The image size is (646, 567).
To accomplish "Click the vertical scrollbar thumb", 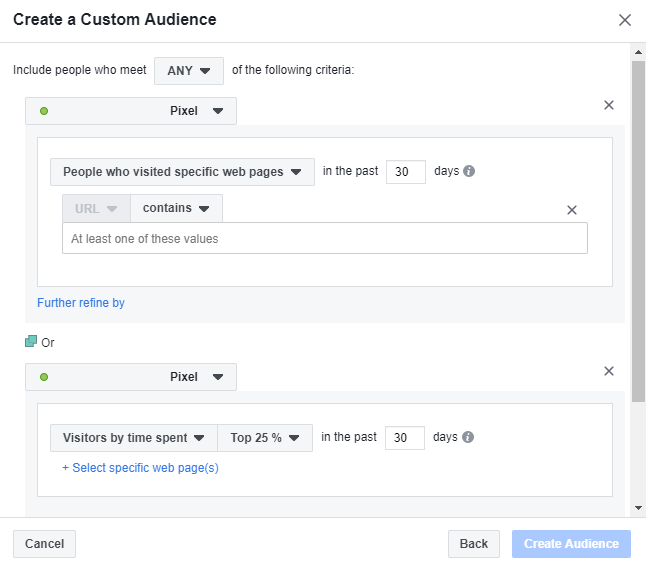I will point(638,231).
